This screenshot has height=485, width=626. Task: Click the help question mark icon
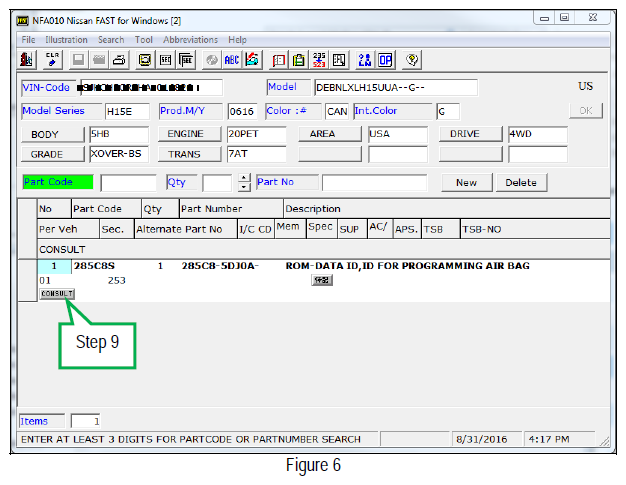point(412,60)
